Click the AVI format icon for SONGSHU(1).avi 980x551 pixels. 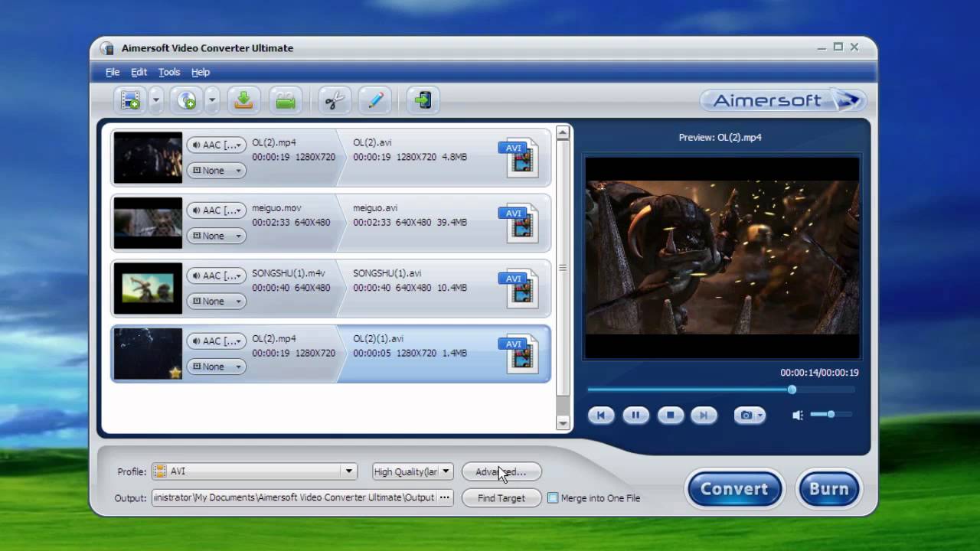tap(518, 289)
